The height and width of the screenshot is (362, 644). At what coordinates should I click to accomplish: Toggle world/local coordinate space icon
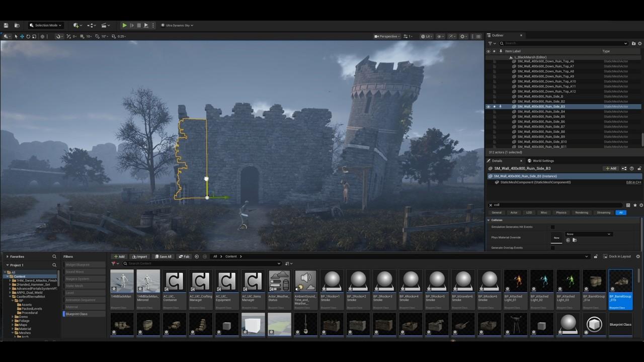pyautogui.click(x=43, y=36)
